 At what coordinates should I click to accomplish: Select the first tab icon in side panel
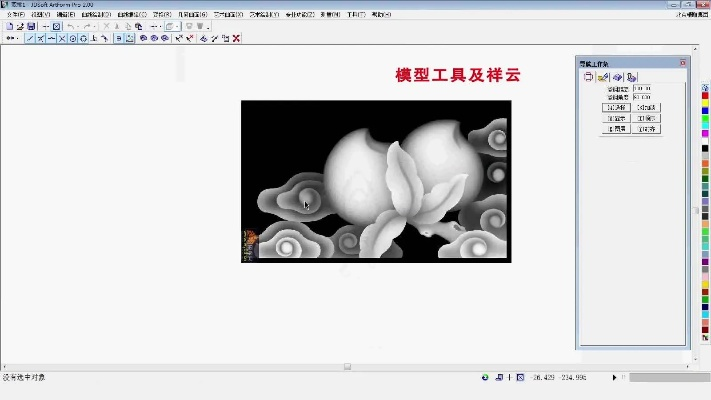589,77
